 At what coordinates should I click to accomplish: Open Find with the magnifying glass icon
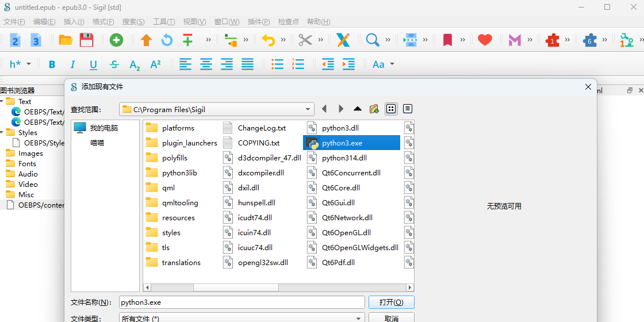click(373, 40)
